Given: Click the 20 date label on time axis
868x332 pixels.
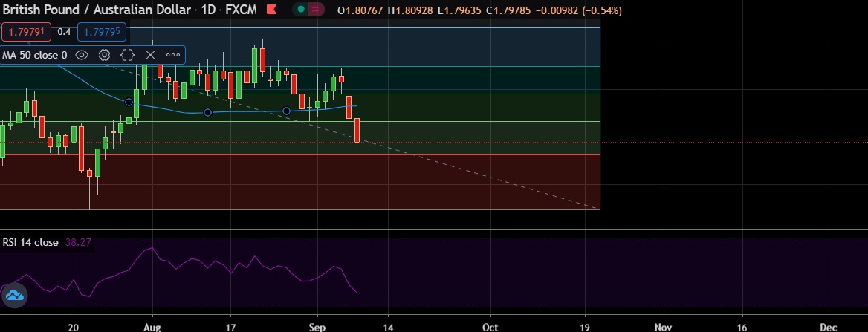Looking at the screenshot, I should click(x=74, y=328).
